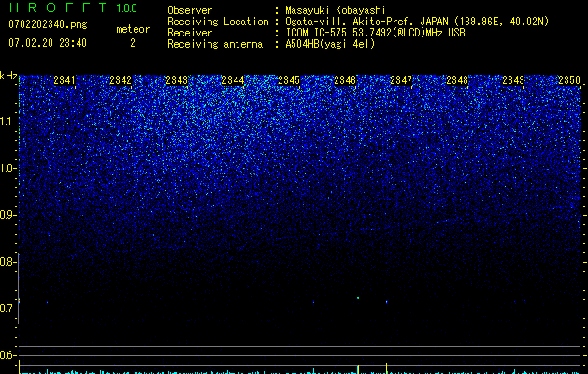Viewport: 588px width, 374px height.
Task: Click the 1.1 kHz axis label
Action: click(x=7, y=122)
